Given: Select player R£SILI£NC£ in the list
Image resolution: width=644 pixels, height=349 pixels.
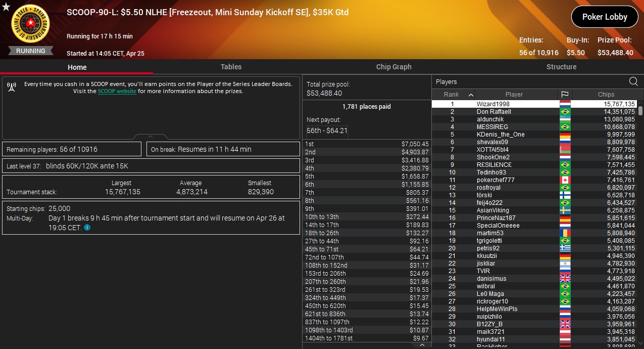Looking at the screenshot, I should (x=534, y=165).
